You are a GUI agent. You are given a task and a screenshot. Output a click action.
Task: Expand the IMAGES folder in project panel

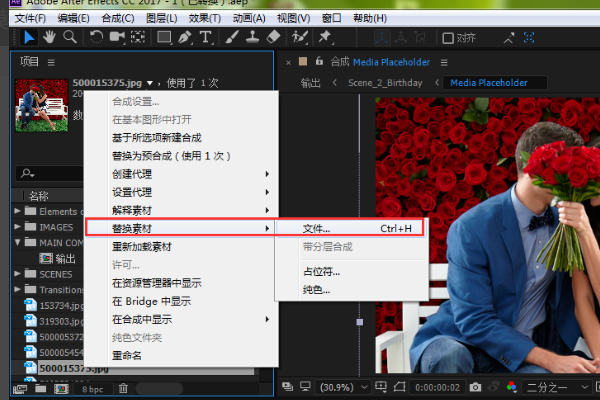[x=19, y=227]
